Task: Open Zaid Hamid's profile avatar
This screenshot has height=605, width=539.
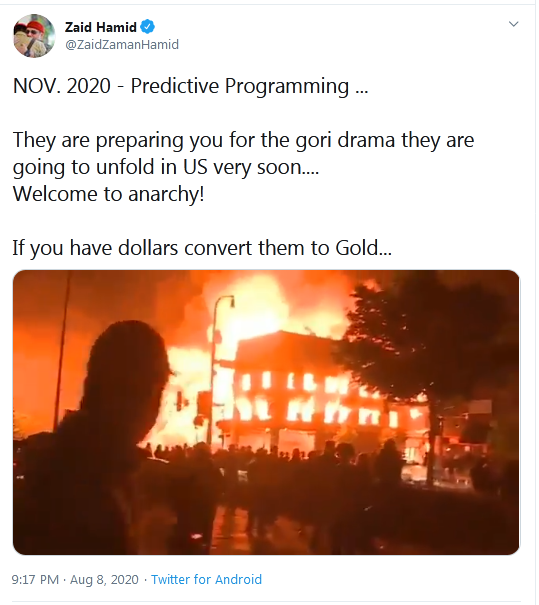Action: [x=34, y=36]
